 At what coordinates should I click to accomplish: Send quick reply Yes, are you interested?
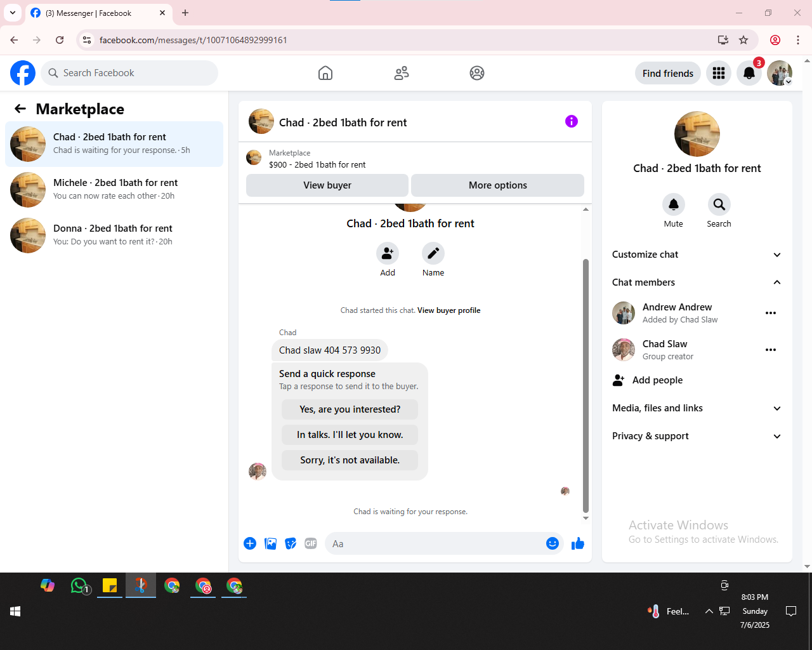tap(350, 409)
